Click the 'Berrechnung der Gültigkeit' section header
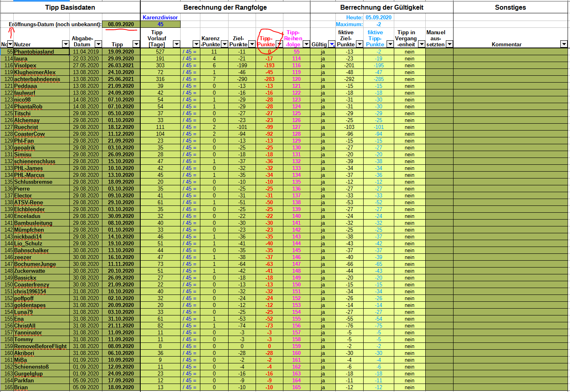The width and height of the screenshot is (570, 392). pos(382,7)
